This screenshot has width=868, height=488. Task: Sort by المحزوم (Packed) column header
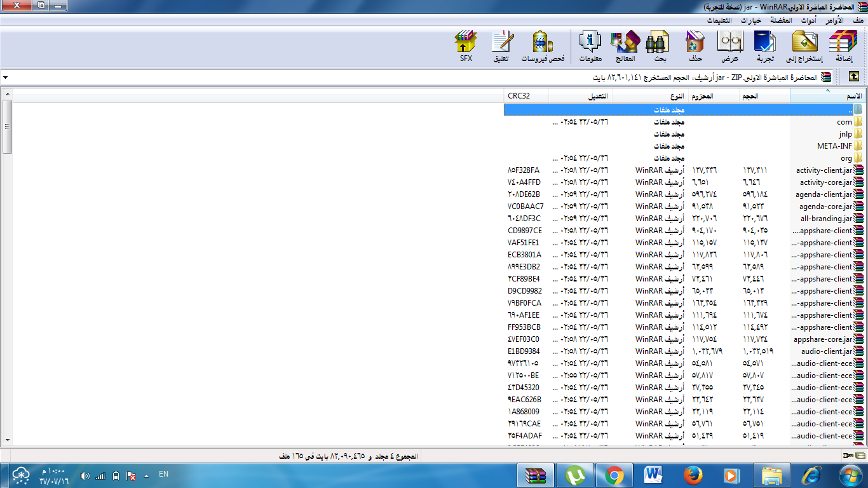pos(714,96)
